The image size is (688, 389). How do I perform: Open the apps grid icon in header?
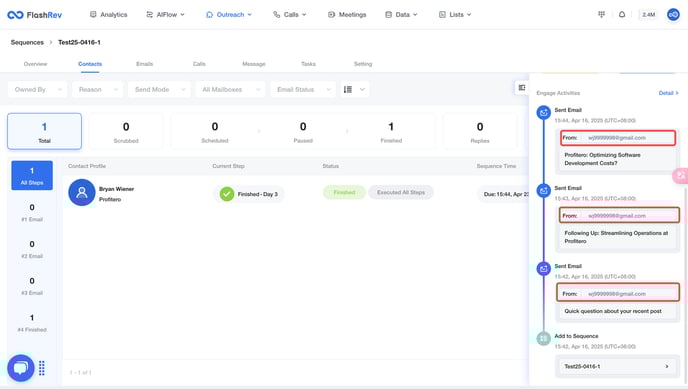pyautogui.click(x=601, y=14)
